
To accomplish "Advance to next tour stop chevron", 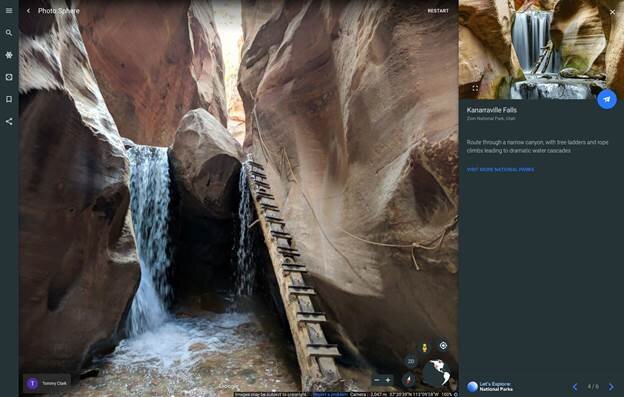I will 611,387.
